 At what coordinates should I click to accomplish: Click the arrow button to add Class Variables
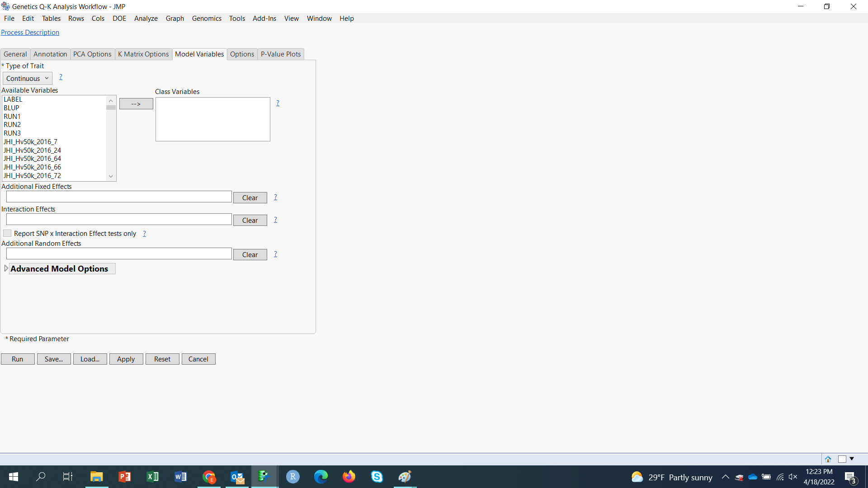pyautogui.click(x=136, y=104)
